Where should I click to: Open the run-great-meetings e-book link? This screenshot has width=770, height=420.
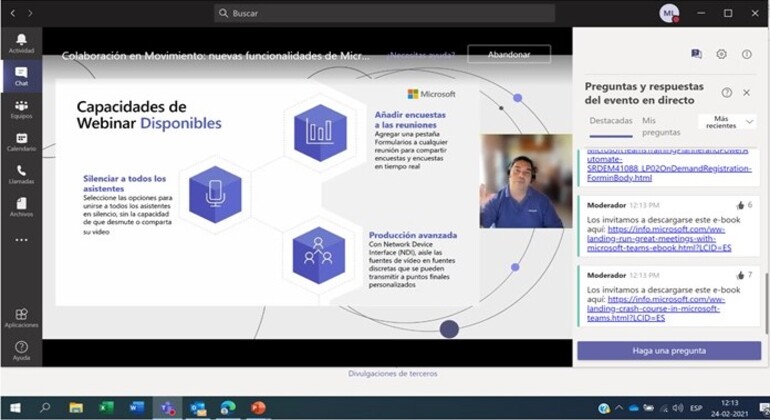(x=660, y=239)
